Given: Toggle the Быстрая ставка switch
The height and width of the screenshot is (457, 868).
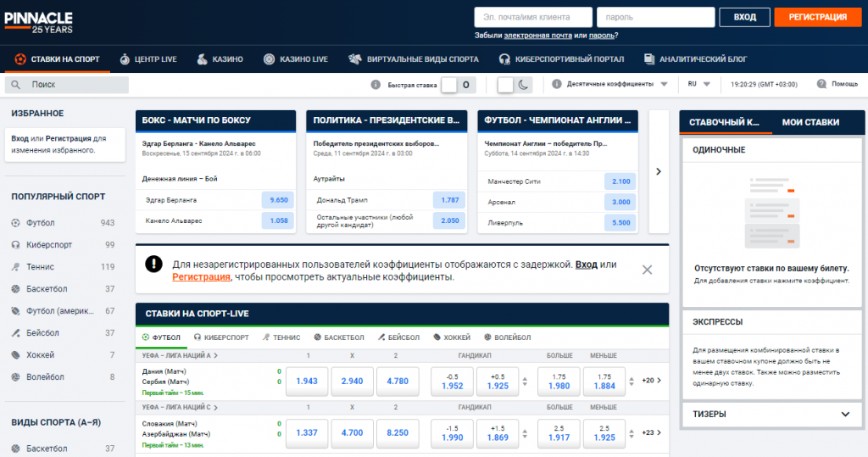Looking at the screenshot, I should [x=459, y=85].
